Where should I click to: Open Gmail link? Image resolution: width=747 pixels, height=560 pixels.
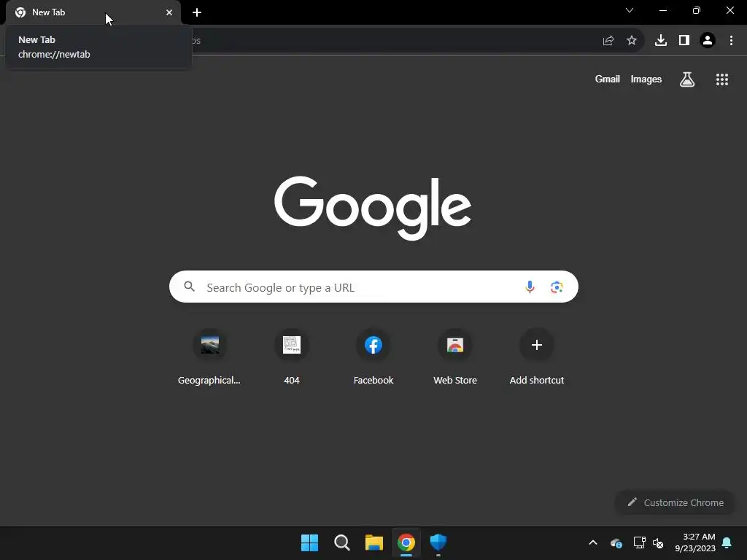(x=608, y=79)
